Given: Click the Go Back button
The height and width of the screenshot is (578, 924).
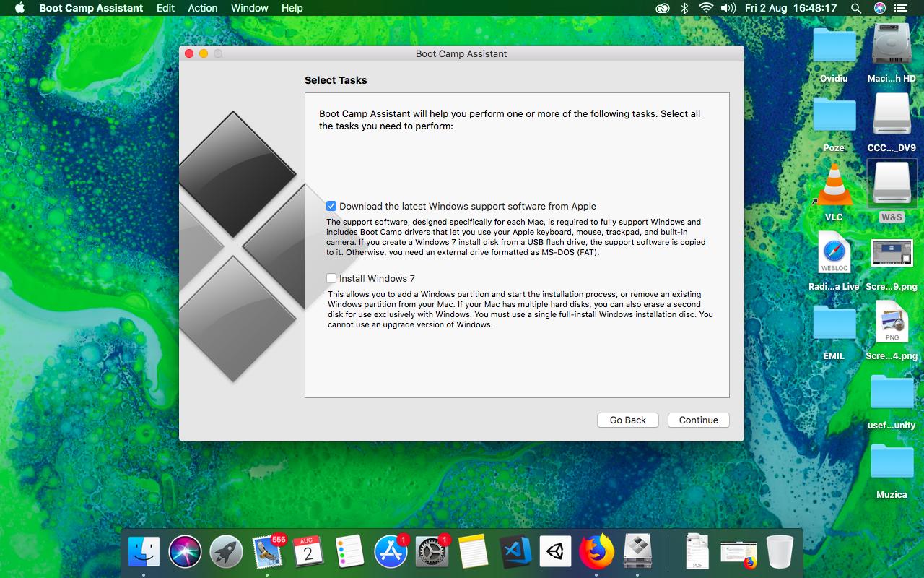Looking at the screenshot, I should pos(627,420).
